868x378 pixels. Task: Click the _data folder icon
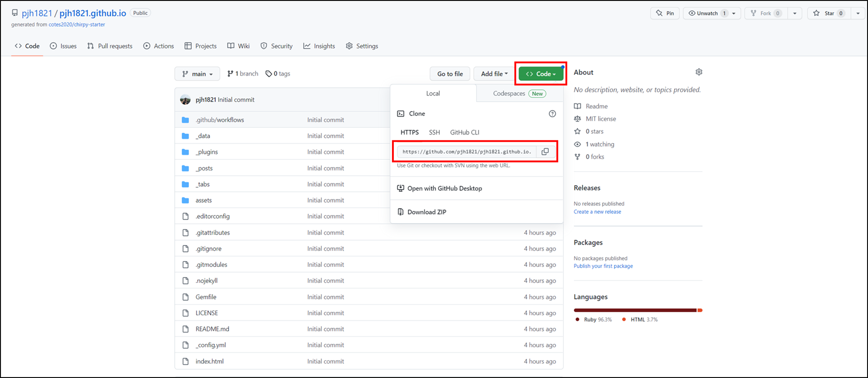(185, 136)
